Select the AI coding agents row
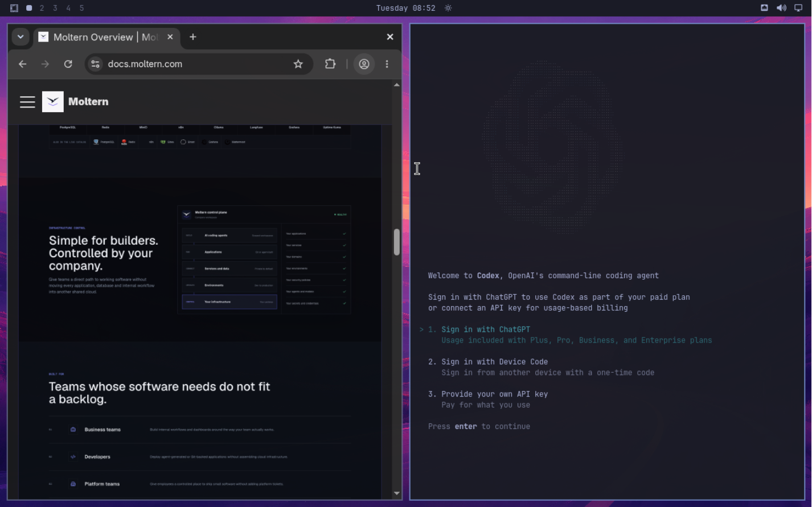Viewport: 812px width, 507px height. (229, 236)
